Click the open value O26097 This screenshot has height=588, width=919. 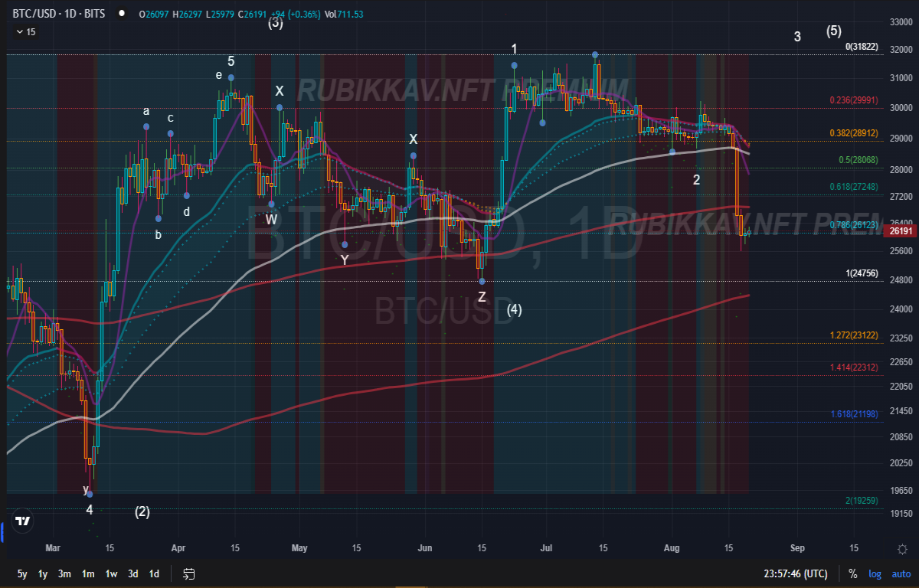155,14
